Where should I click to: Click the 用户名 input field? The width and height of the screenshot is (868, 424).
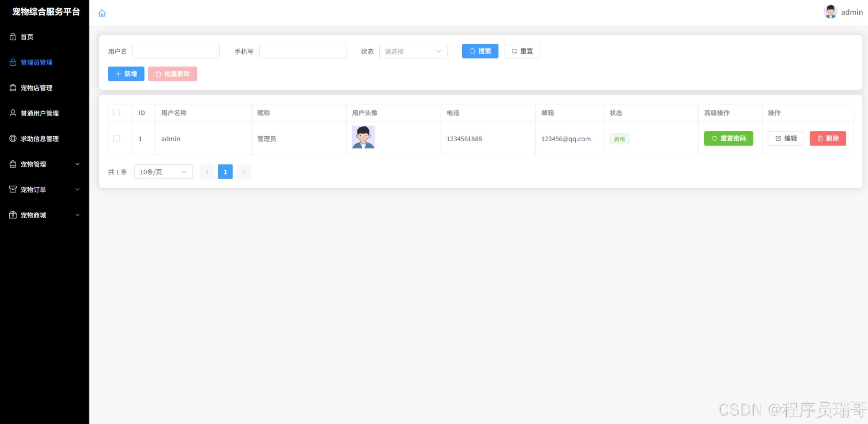[x=176, y=51]
